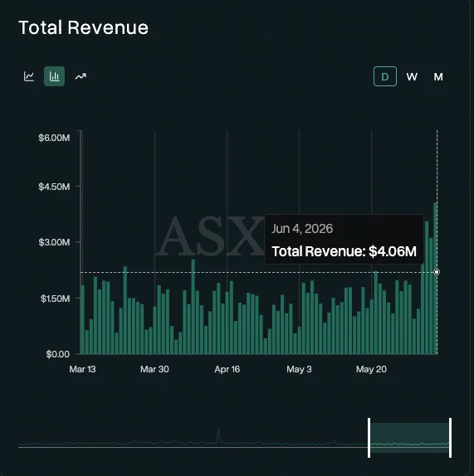The image size is (474, 476).
Task: Click the highlighted range selection window
Action: coord(409,438)
